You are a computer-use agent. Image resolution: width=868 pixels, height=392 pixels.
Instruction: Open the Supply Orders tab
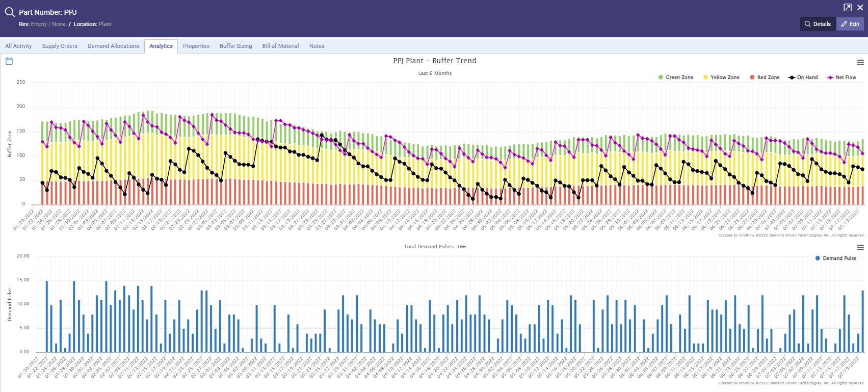(60, 46)
